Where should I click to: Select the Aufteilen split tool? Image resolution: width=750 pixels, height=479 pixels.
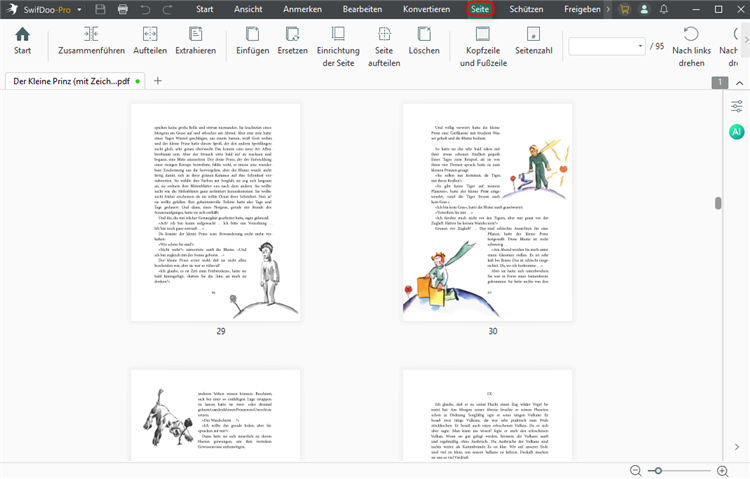tap(150, 37)
